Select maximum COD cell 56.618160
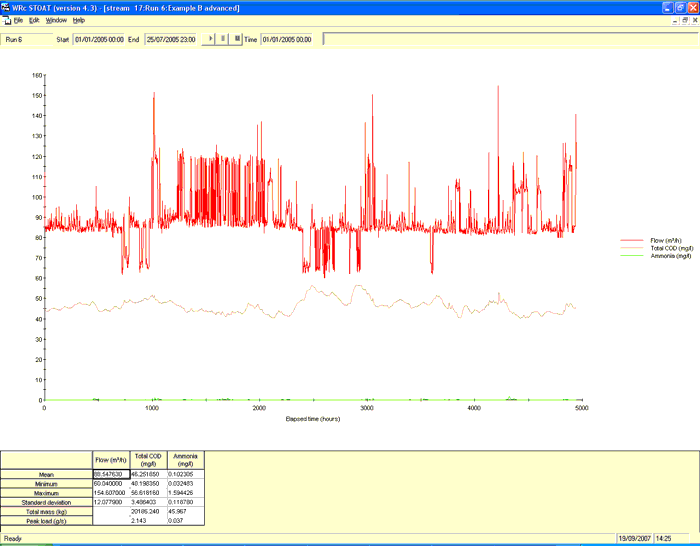Viewport: 700px width, 546px height. pos(148,493)
